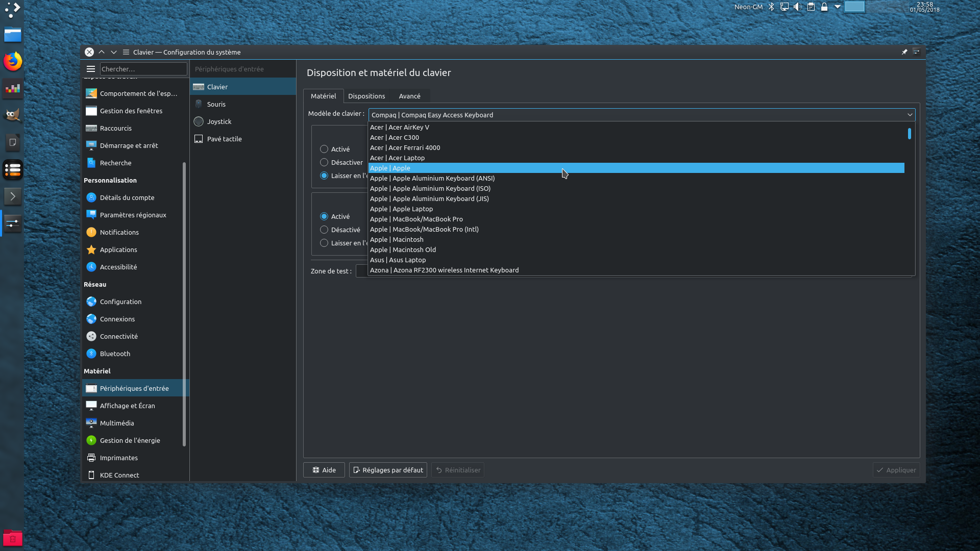Switch to Avancé tab
This screenshot has height=551, width=980.
409,96
